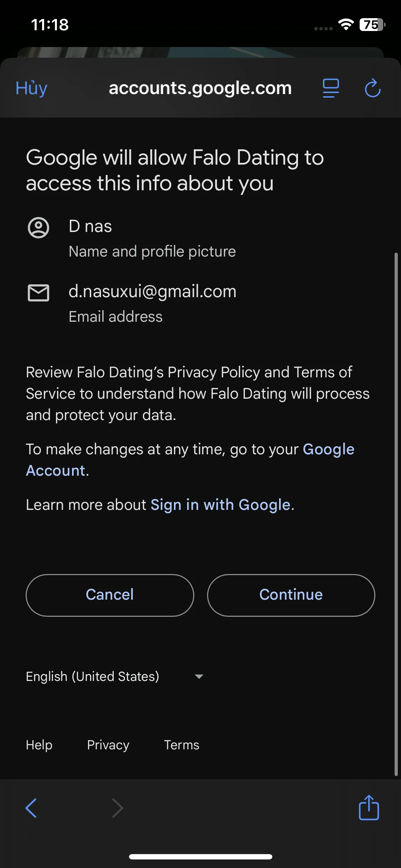Expand language list via the dropdown arrow
The image size is (401, 868).
(x=199, y=676)
